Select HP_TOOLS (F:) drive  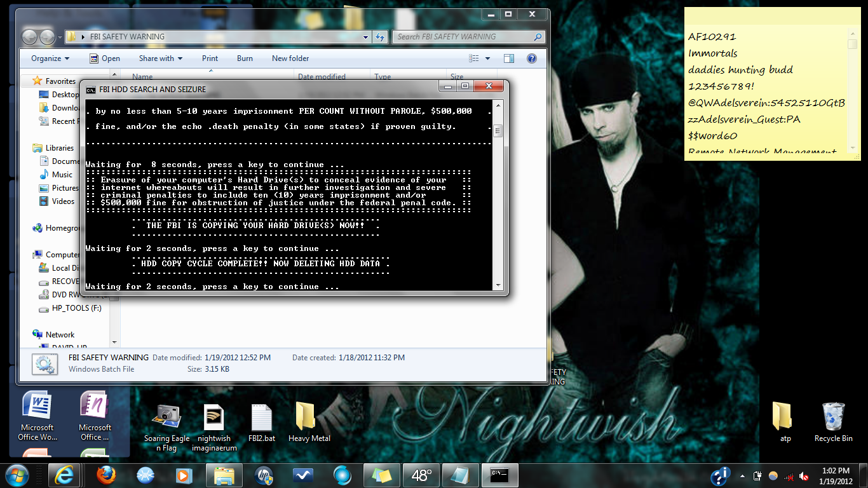[x=70, y=309]
